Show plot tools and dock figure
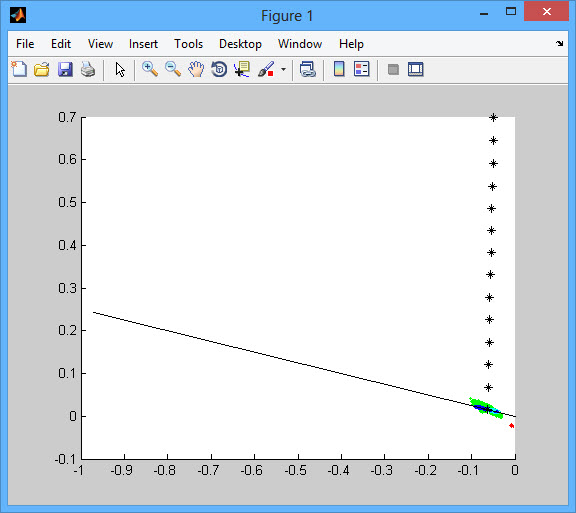576x513 pixels. tap(416, 69)
